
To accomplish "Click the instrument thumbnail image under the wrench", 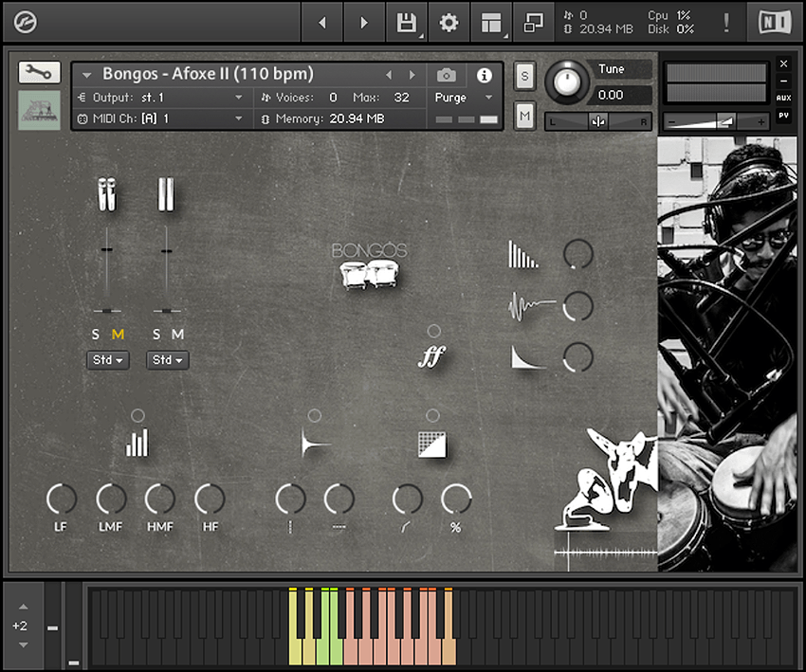I will click(39, 110).
